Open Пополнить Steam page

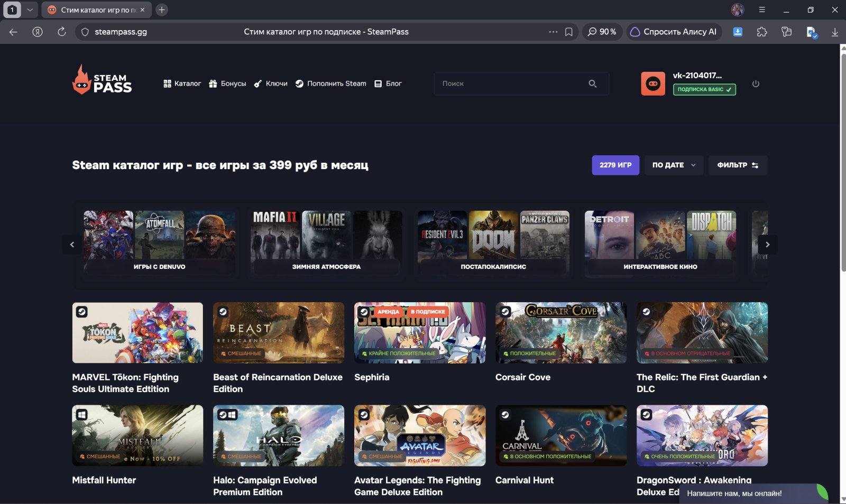pyautogui.click(x=330, y=83)
